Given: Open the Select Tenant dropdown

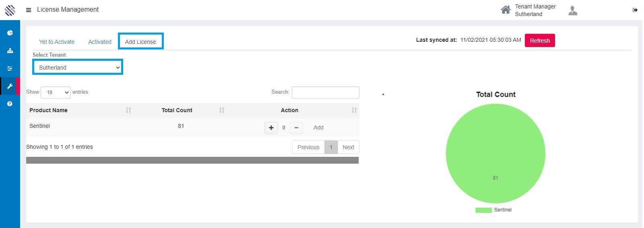Looking at the screenshot, I should coord(78,68).
